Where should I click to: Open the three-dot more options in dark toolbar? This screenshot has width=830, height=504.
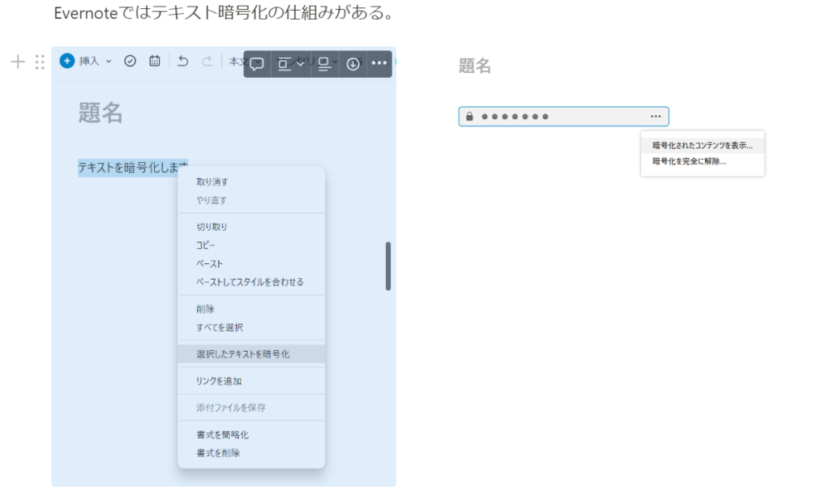379,63
